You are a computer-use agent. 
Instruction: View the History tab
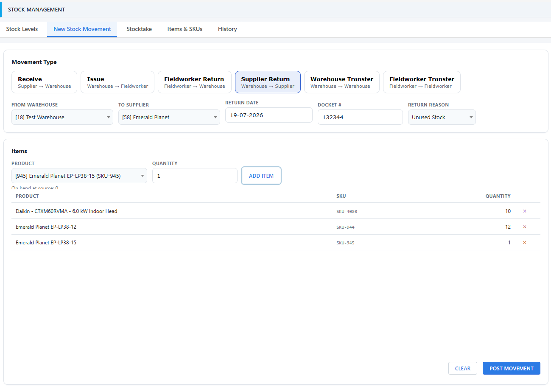click(x=227, y=29)
